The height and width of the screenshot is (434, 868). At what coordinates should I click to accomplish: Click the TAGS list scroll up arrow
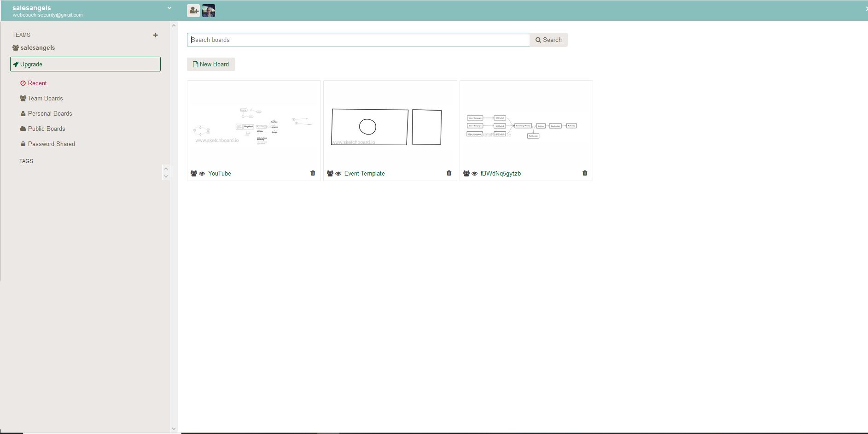coord(166,168)
